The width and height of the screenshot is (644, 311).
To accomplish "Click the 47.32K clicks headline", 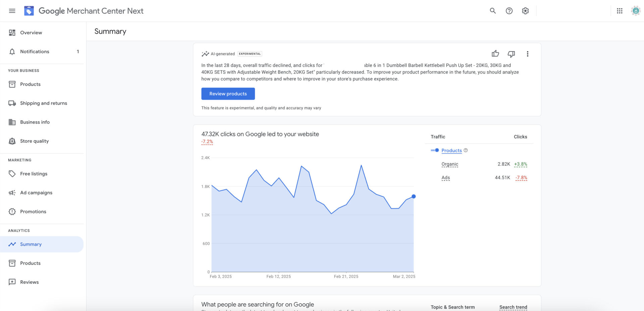I will [260, 134].
